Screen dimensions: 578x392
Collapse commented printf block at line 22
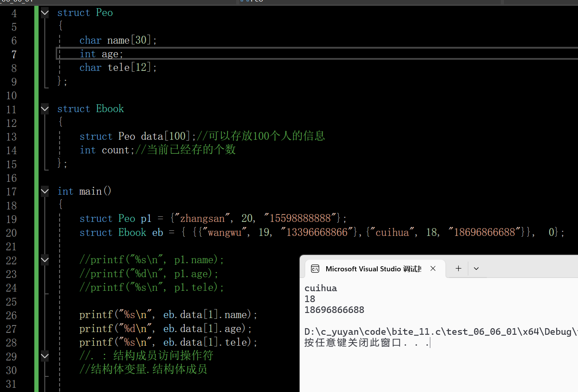click(45, 260)
